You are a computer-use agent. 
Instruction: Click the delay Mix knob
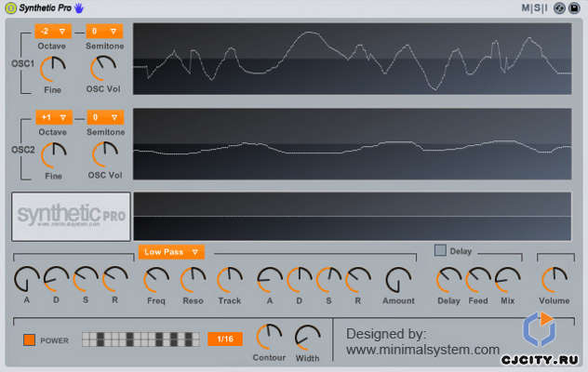pos(508,280)
